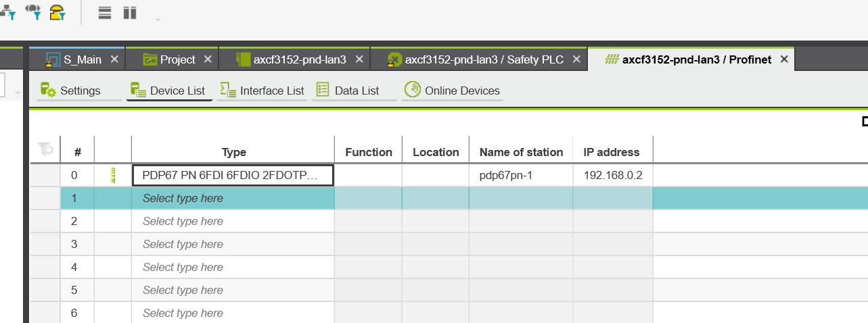Close the axcf3152-pnd-lan3 tab

[x=359, y=59]
